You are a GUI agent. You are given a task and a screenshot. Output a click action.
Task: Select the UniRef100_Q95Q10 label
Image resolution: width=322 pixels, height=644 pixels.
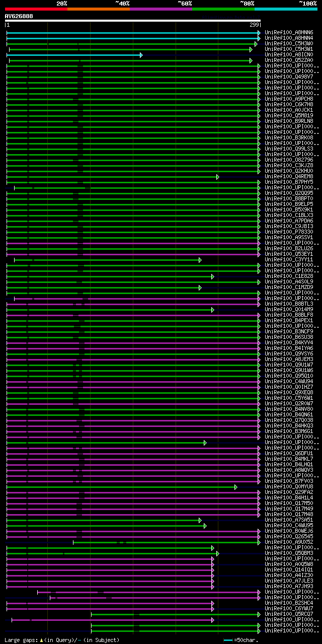(x=289, y=376)
